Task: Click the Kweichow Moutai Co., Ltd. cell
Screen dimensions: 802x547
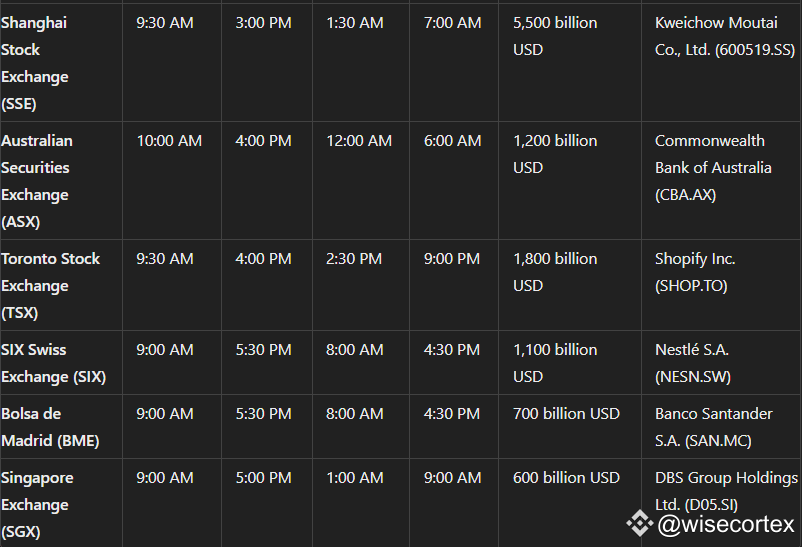Action: click(x=721, y=63)
